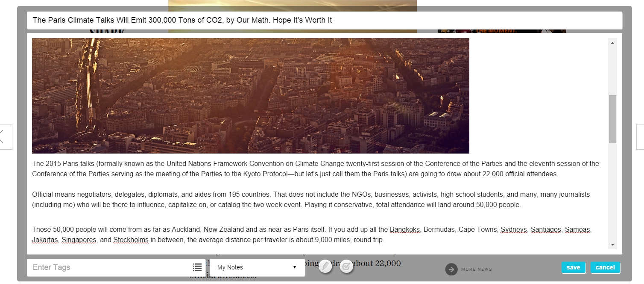Click the word "Stockholms" in the article
The width and height of the screenshot is (644, 284).
coord(131,240)
